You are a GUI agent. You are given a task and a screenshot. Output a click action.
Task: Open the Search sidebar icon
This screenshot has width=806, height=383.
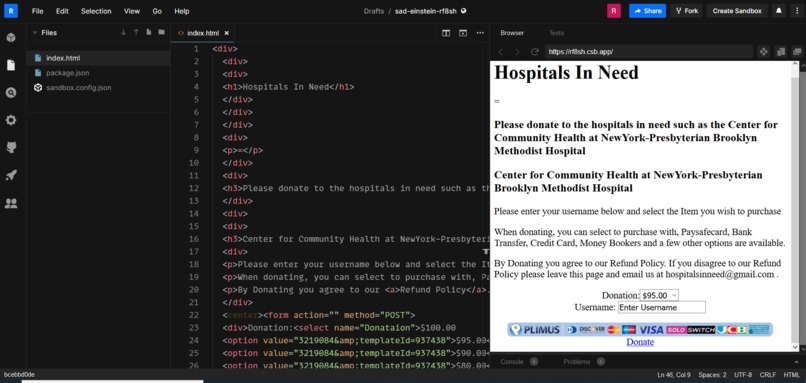(x=11, y=93)
